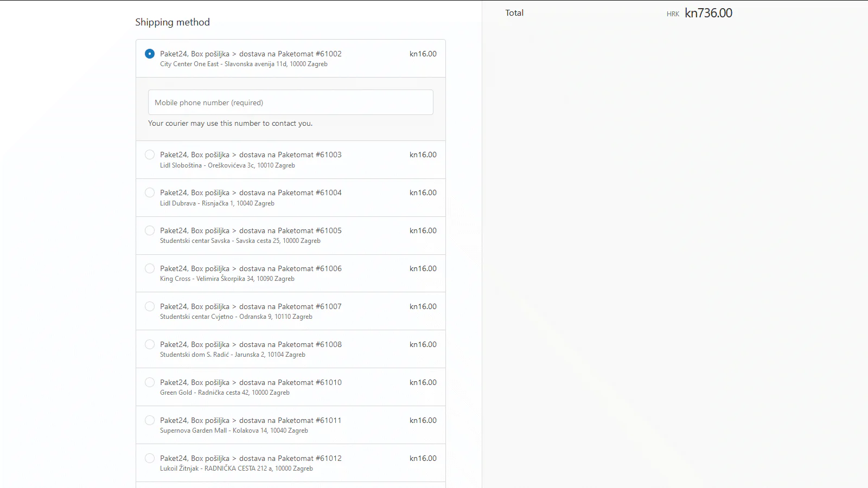Select Paketomat #61007 Studentski centar Cvjetno radio
Viewport: 868px width, 488px height.
(150, 306)
